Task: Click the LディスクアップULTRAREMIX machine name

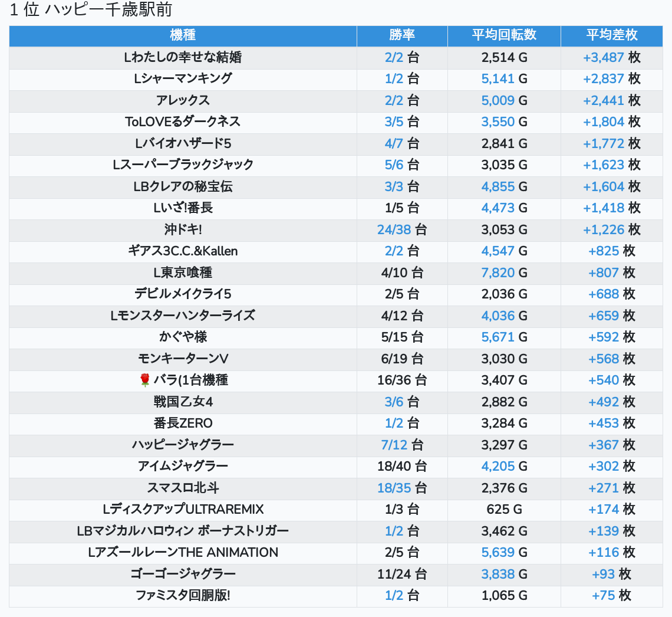Action: [x=183, y=510]
